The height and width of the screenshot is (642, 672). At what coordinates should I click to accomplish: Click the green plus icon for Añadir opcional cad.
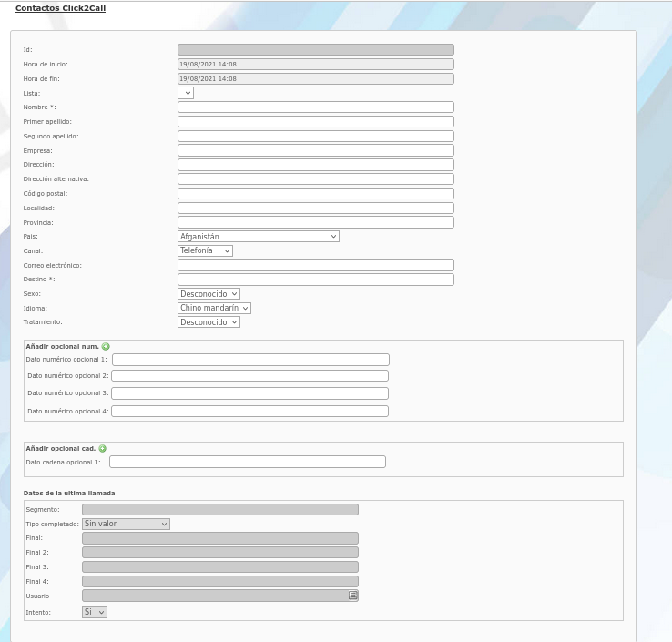102,448
